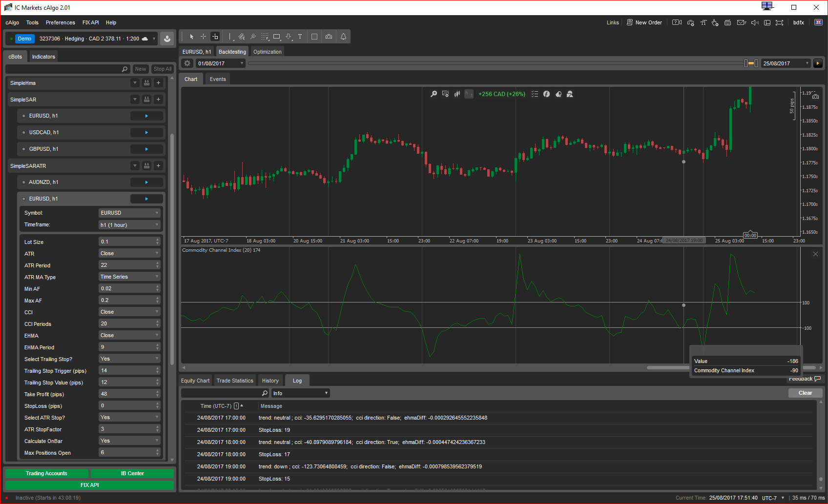Toggle fullscreen mode icon in top bar
Screen dimensions: 828x504
click(779, 22)
